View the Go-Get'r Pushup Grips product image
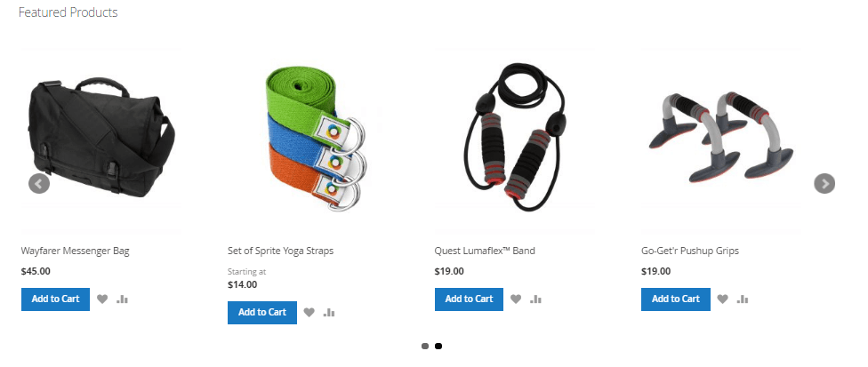Screen dimensions: 868x367 tap(720, 141)
